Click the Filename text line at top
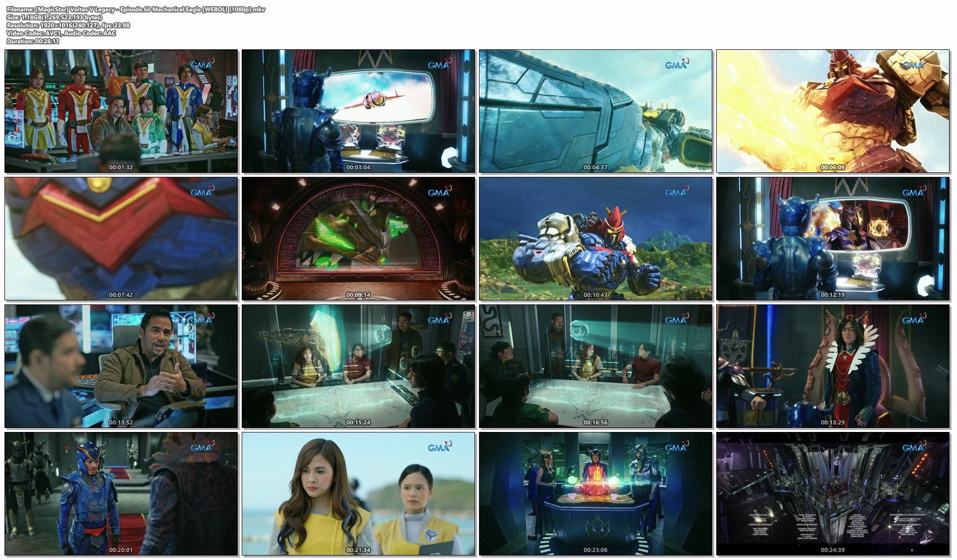 pyautogui.click(x=136, y=9)
